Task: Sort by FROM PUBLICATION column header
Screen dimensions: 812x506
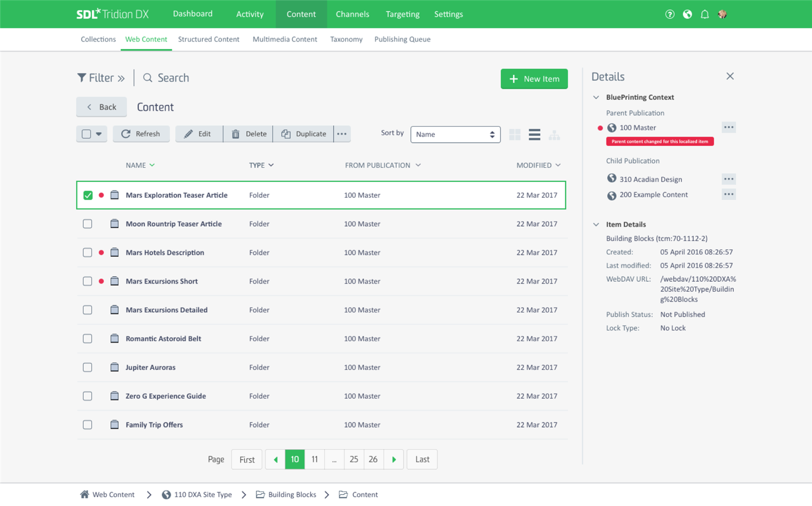Action: 383,165
